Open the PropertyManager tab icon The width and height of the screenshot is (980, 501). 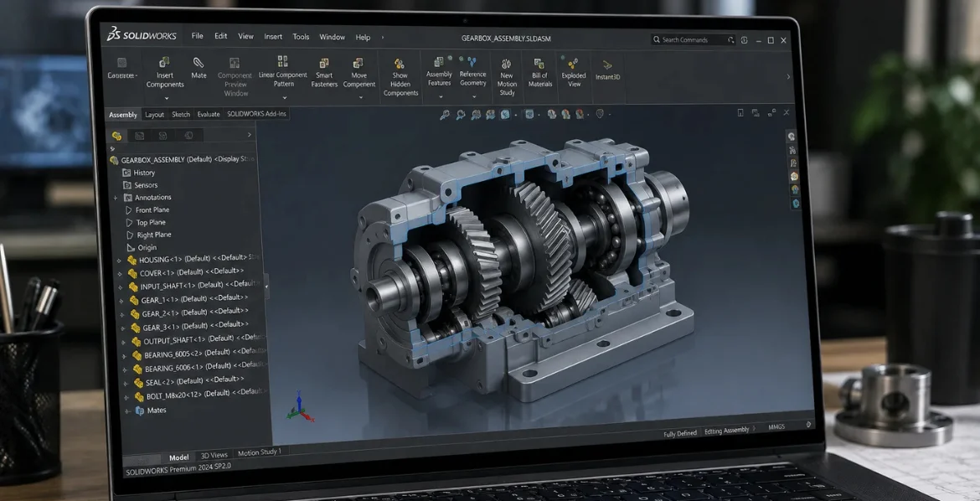coord(139,136)
